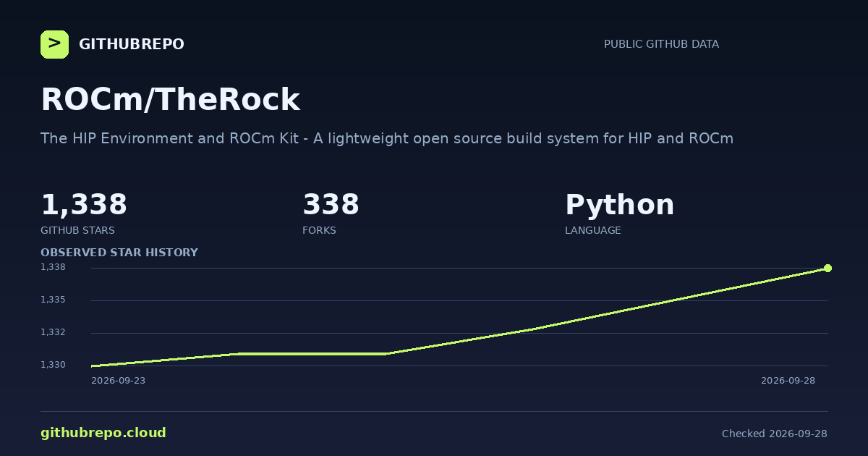Click the 1,338 GitHub stars count
This screenshot has height=456, width=868.
coord(84,205)
